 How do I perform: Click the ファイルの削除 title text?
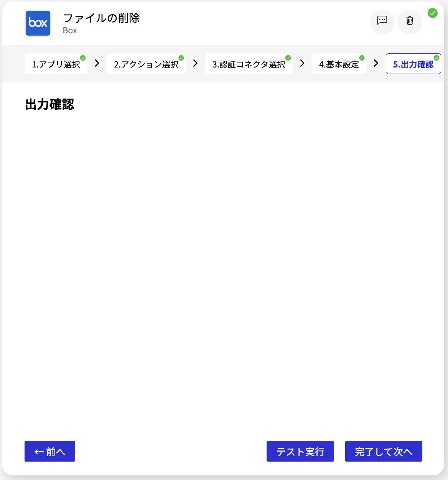[101, 18]
